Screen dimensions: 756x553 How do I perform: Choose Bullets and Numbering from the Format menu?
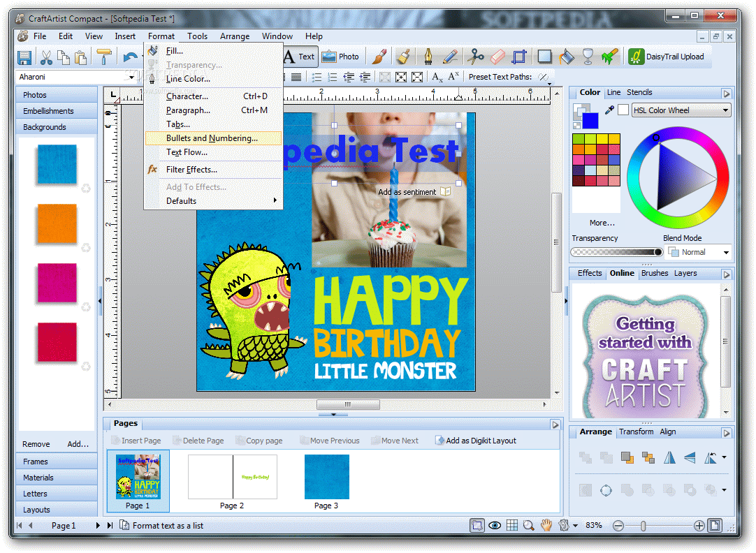213,138
